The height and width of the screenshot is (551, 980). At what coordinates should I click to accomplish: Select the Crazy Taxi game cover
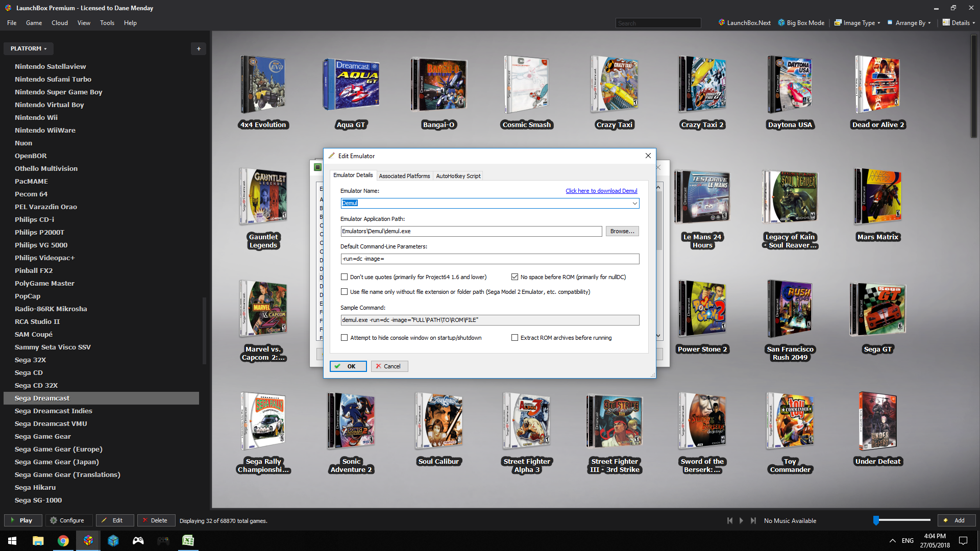(615, 84)
